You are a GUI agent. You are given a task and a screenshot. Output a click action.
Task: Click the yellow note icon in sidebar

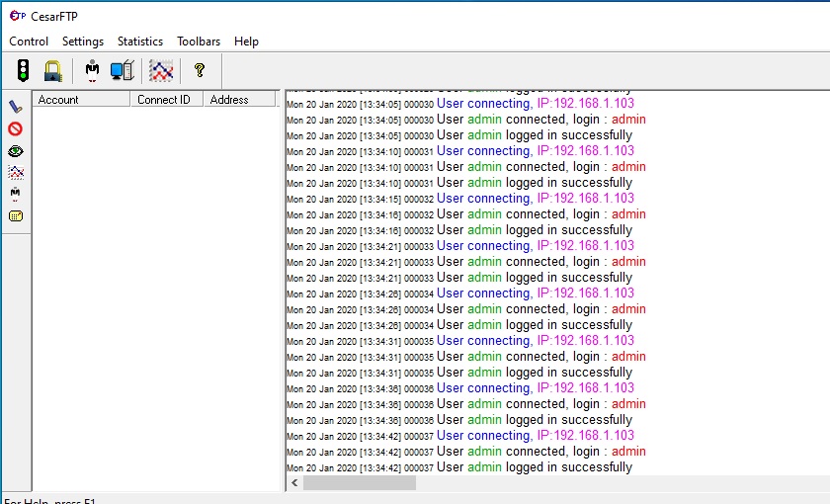click(16, 216)
